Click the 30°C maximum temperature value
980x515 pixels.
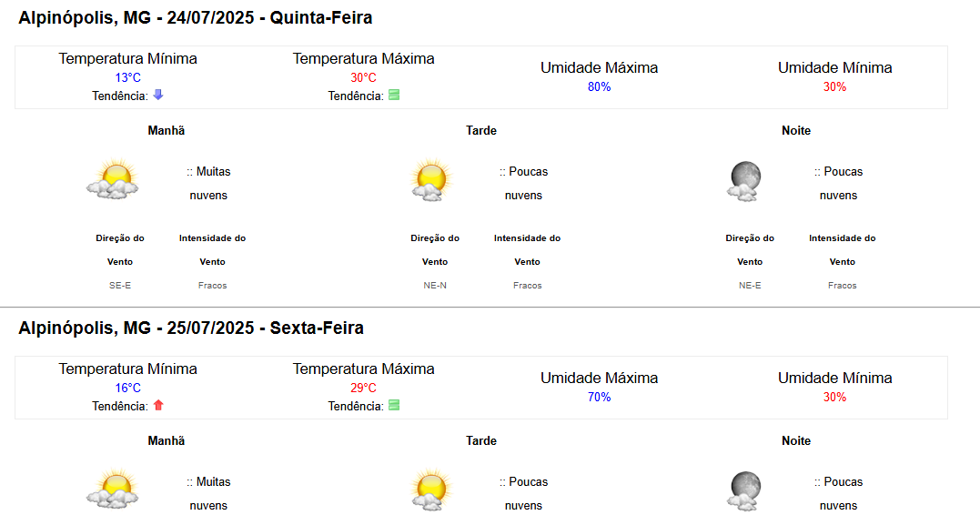tap(363, 77)
